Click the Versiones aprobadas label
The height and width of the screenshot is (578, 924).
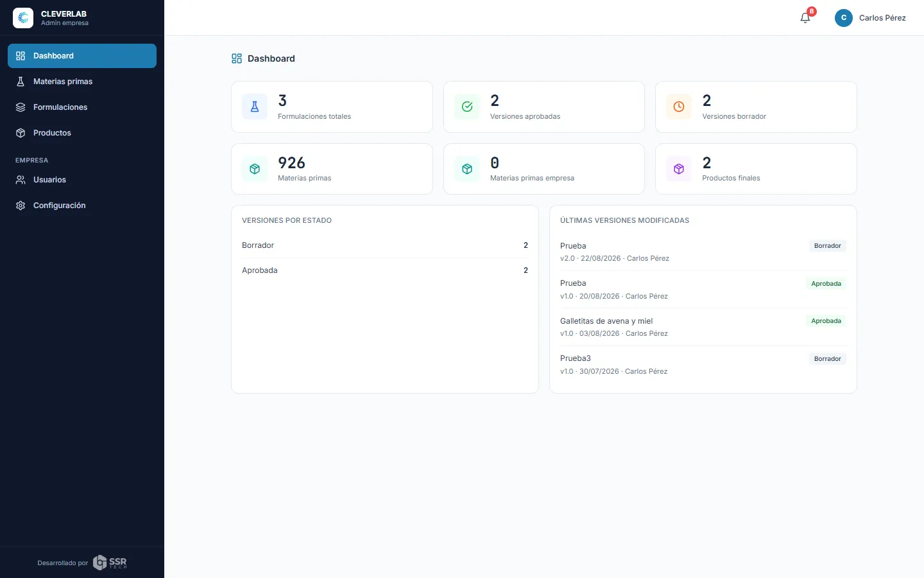(x=525, y=116)
